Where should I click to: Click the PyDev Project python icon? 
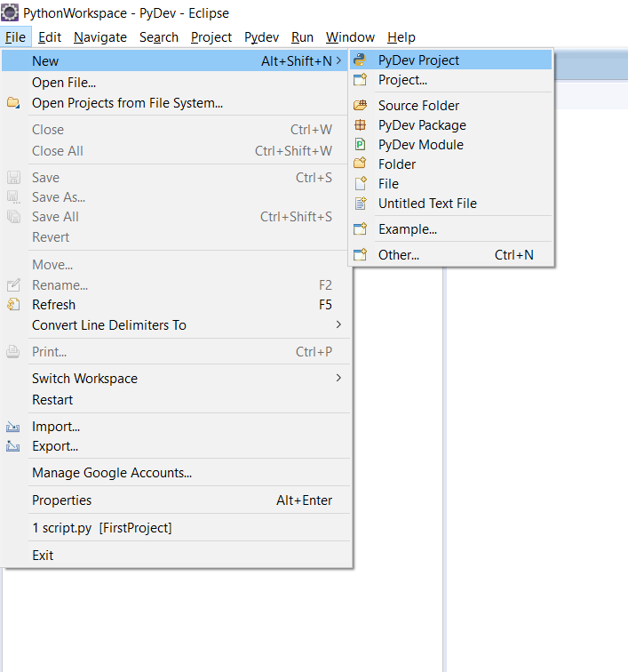coord(360,60)
